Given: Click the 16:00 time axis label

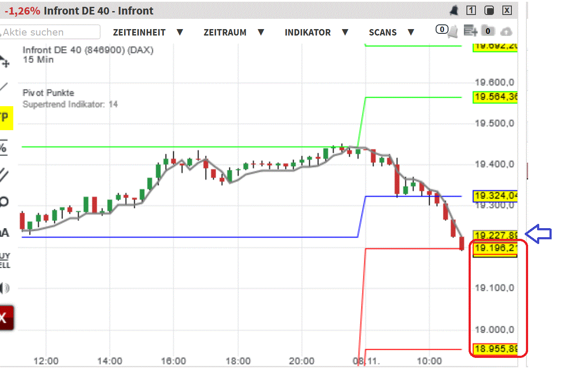Looking at the screenshot, I should coord(173,361).
